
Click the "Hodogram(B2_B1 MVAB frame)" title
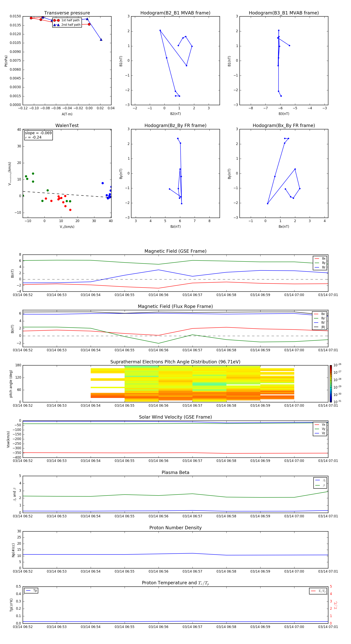tap(175, 13)
